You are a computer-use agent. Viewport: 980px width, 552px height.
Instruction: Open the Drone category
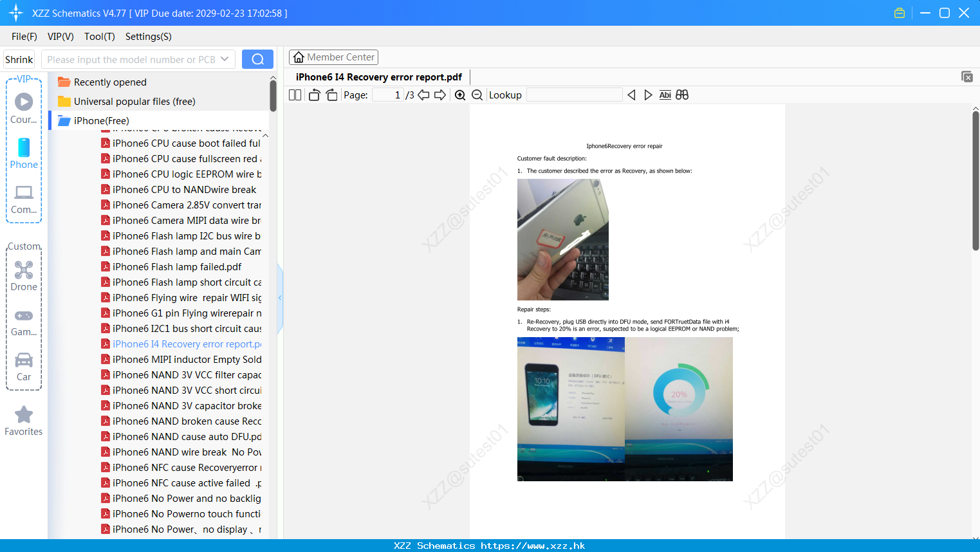24,275
